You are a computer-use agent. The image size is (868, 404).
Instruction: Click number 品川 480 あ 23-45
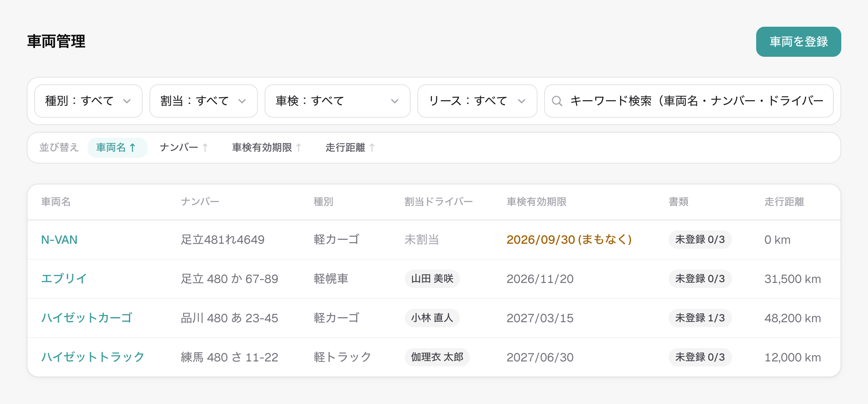tap(230, 318)
